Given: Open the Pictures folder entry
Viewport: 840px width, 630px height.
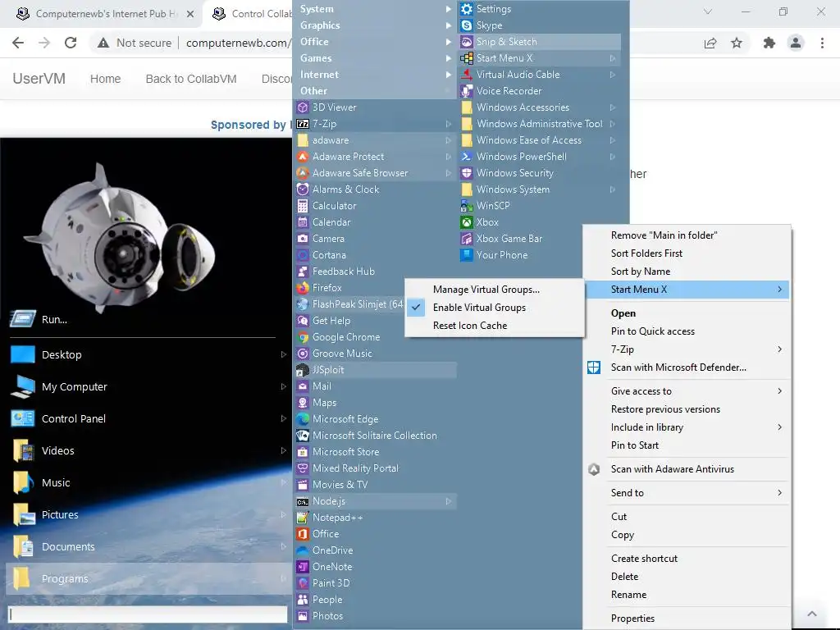Looking at the screenshot, I should [148, 515].
